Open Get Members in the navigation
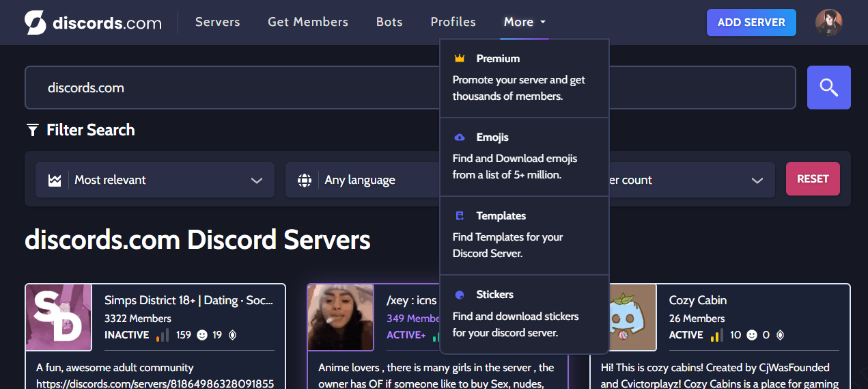The height and width of the screenshot is (389, 868). (x=308, y=22)
